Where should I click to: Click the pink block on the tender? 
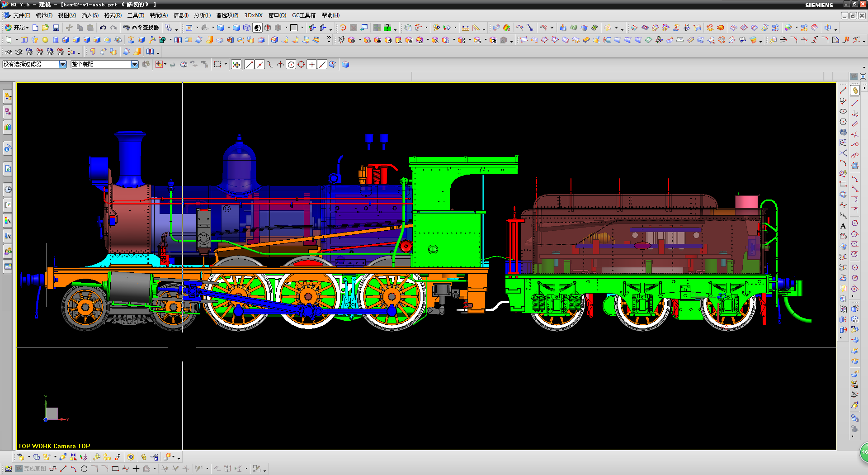746,201
